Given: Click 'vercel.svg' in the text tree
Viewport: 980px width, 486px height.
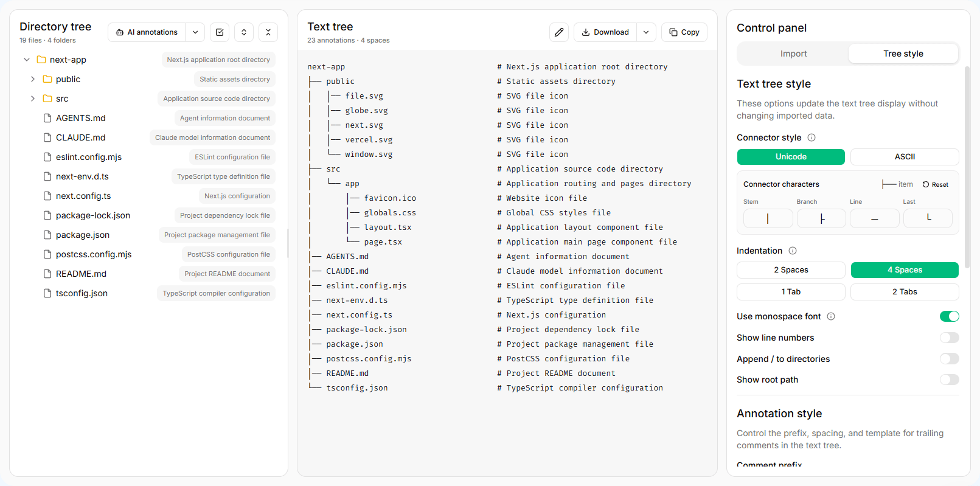Looking at the screenshot, I should [x=369, y=140].
